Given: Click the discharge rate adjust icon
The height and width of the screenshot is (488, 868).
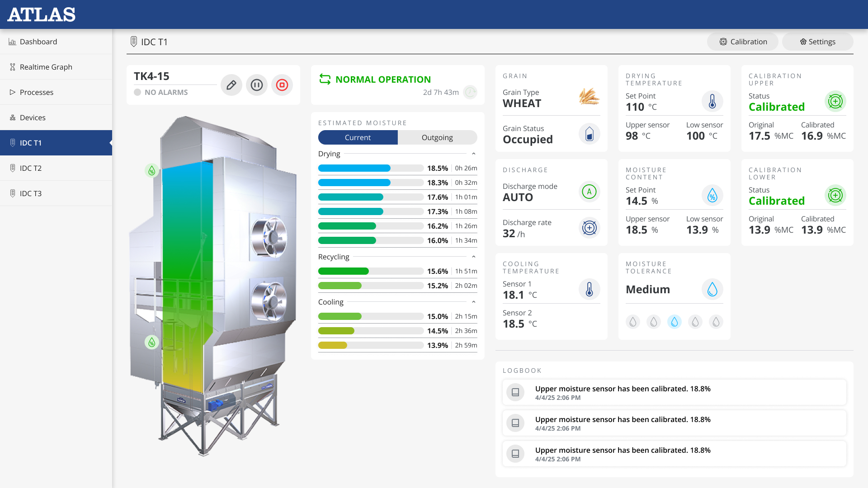Looking at the screenshot, I should coord(589,228).
